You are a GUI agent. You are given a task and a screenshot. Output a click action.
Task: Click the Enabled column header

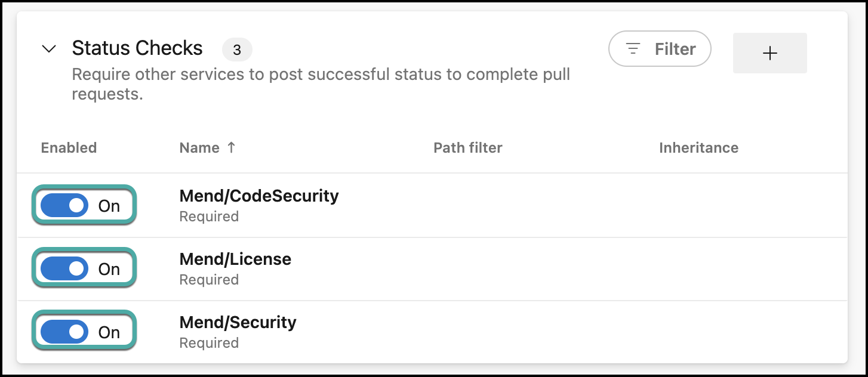click(69, 148)
